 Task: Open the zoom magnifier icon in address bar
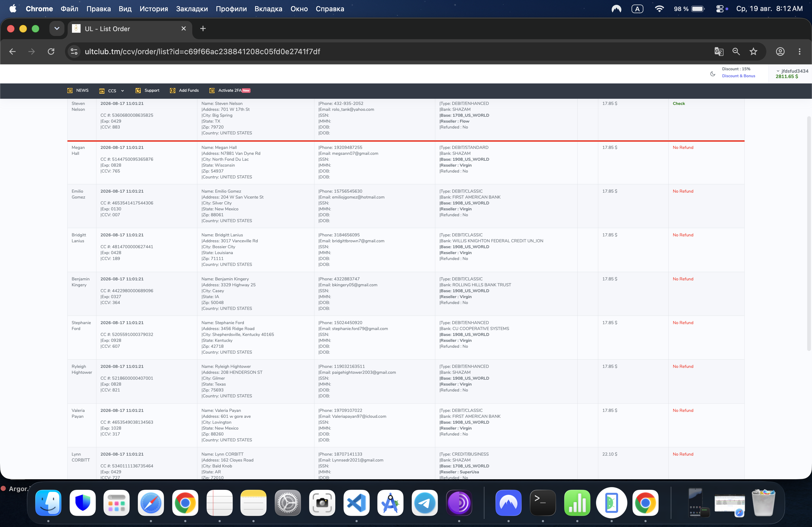pos(736,52)
